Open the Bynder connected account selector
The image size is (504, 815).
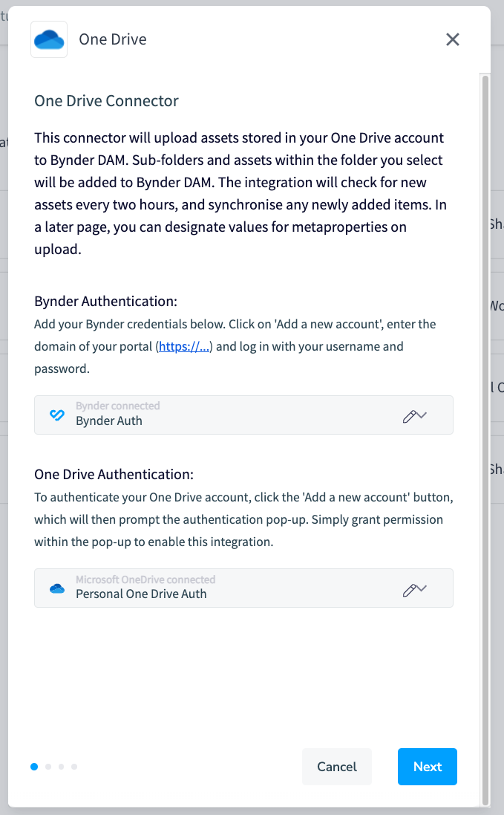click(x=243, y=415)
